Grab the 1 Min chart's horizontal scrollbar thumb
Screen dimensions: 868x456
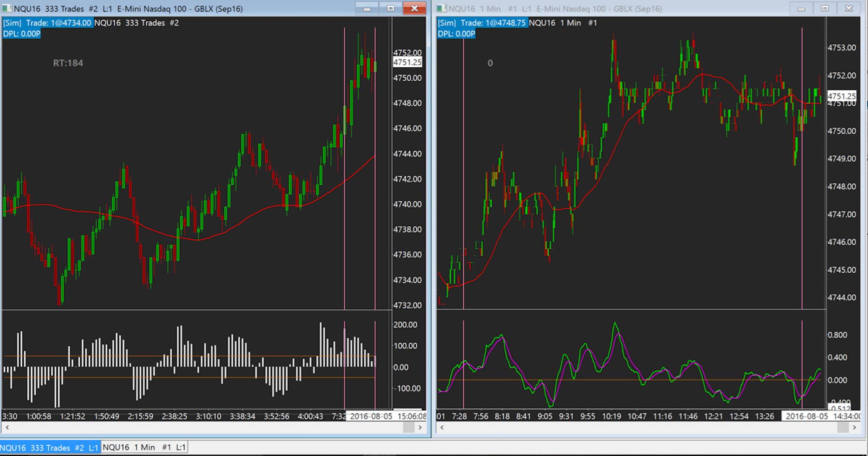(x=843, y=427)
